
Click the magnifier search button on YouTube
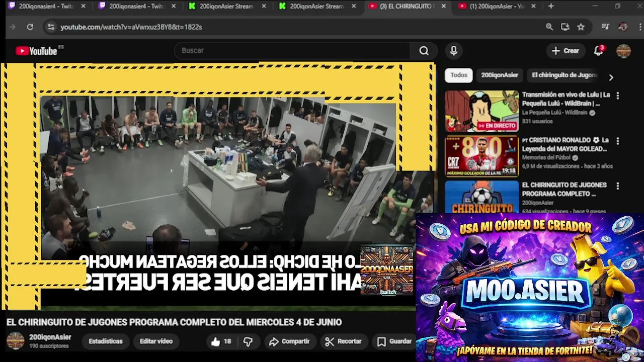point(424,51)
